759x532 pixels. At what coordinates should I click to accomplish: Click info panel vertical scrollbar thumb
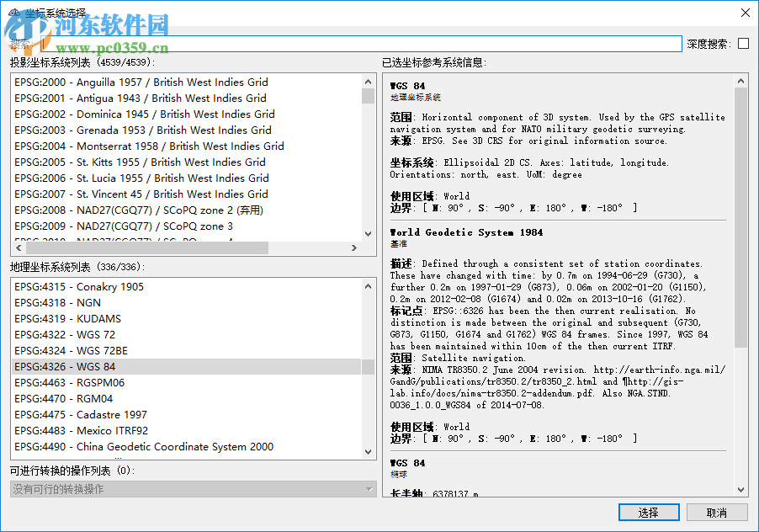click(740, 217)
